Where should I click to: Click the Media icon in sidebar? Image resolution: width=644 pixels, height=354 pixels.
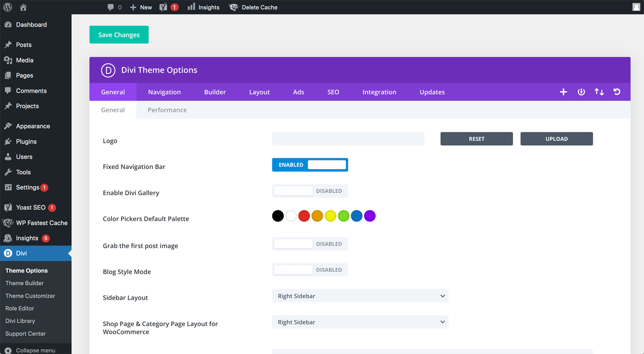(8, 60)
